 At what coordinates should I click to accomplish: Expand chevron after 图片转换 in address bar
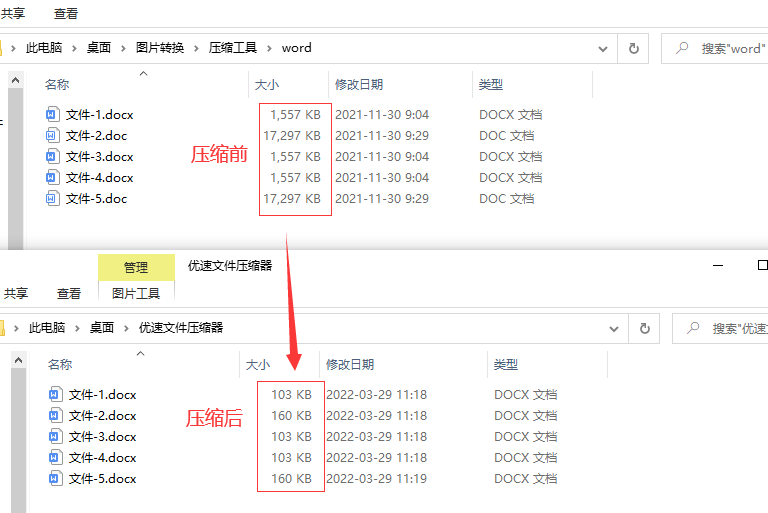point(196,48)
